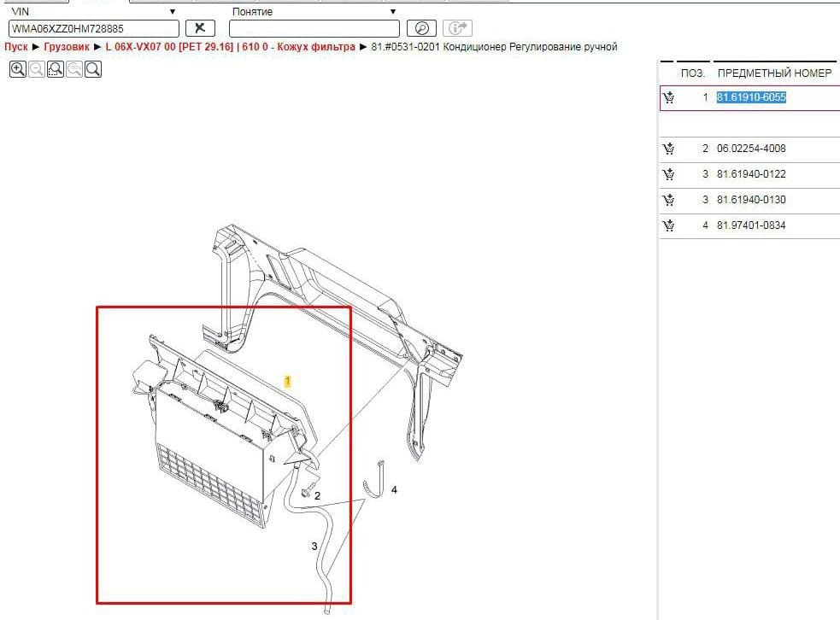Add part 81.61940-0130 to cart
Viewport: 840px width, 620px height.
(668, 200)
